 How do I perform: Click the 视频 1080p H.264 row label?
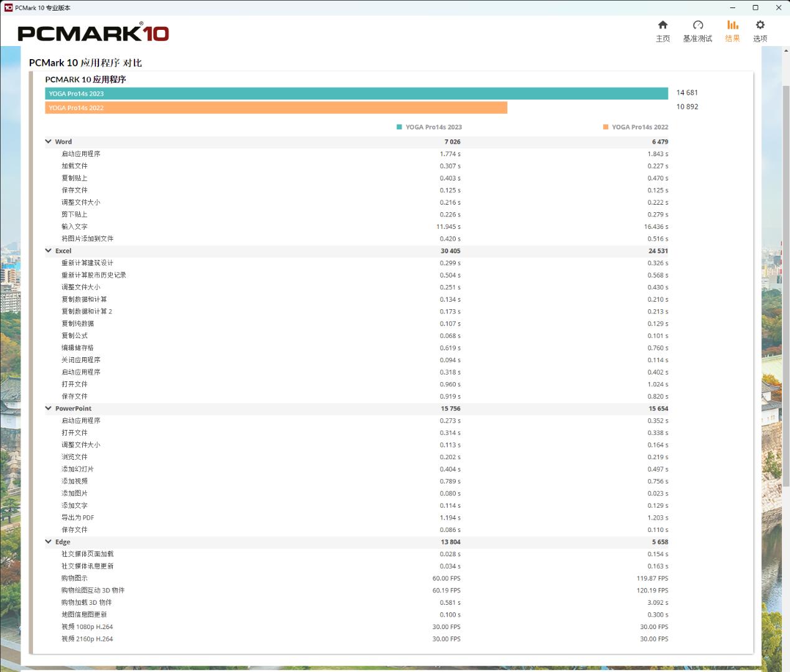(x=88, y=627)
